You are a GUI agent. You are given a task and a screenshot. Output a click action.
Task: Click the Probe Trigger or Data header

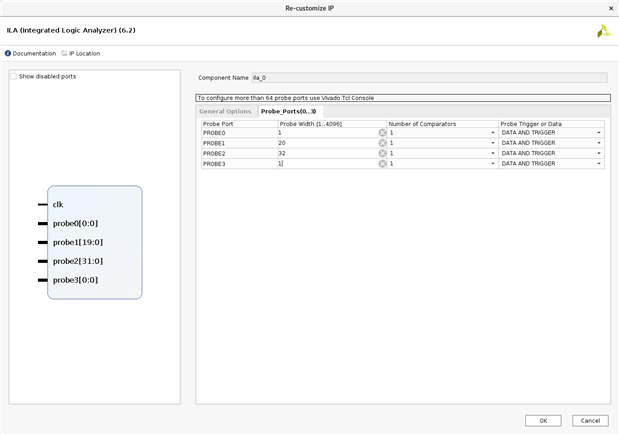(551, 124)
